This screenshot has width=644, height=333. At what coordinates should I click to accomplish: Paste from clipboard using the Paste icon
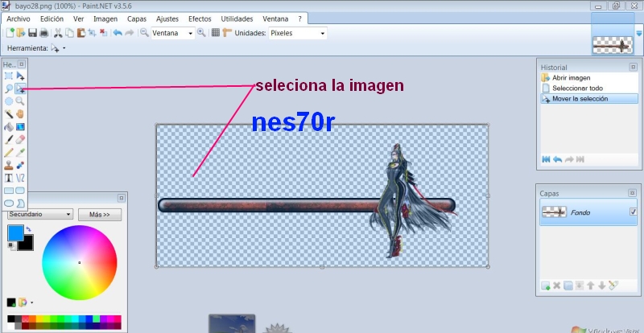(x=81, y=33)
